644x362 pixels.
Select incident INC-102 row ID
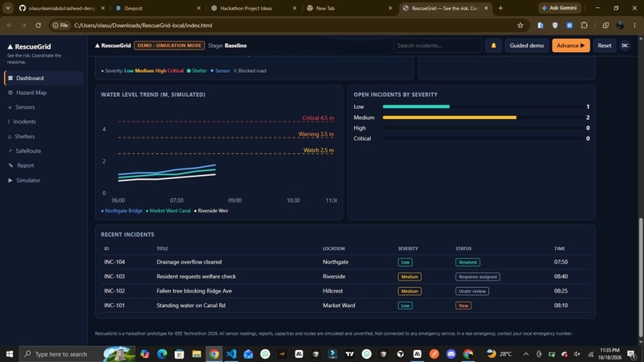click(x=114, y=291)
